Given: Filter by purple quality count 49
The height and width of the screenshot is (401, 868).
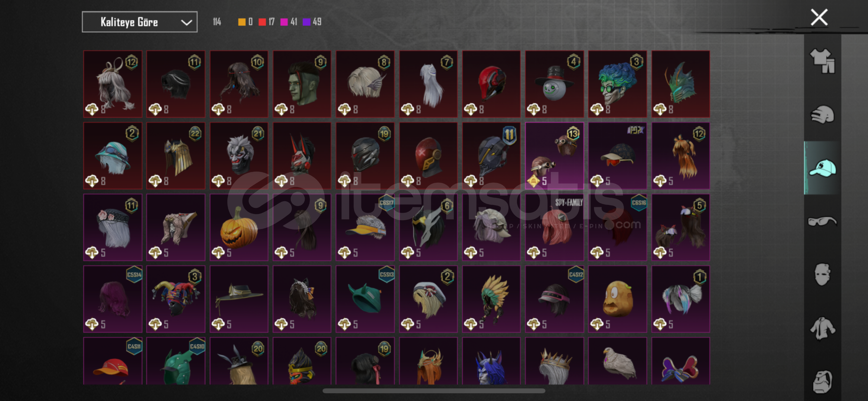Looking at the screenshot, I should (312, 22).
